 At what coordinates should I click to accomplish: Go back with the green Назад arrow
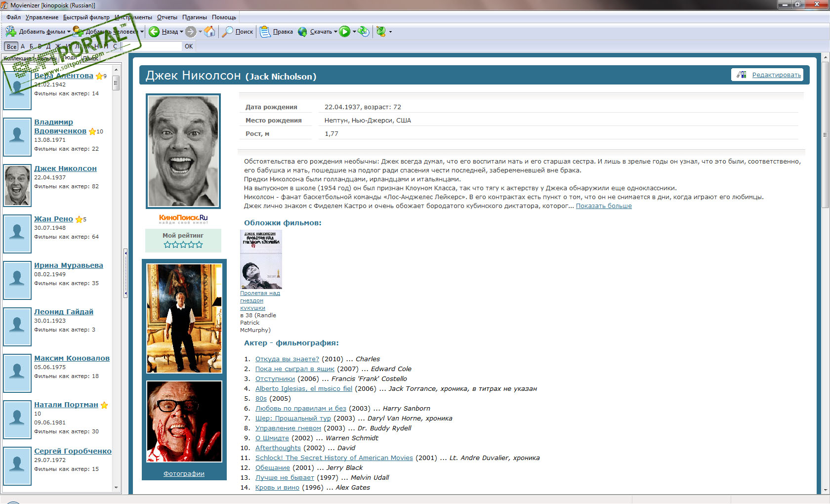(x=154, y=32)
